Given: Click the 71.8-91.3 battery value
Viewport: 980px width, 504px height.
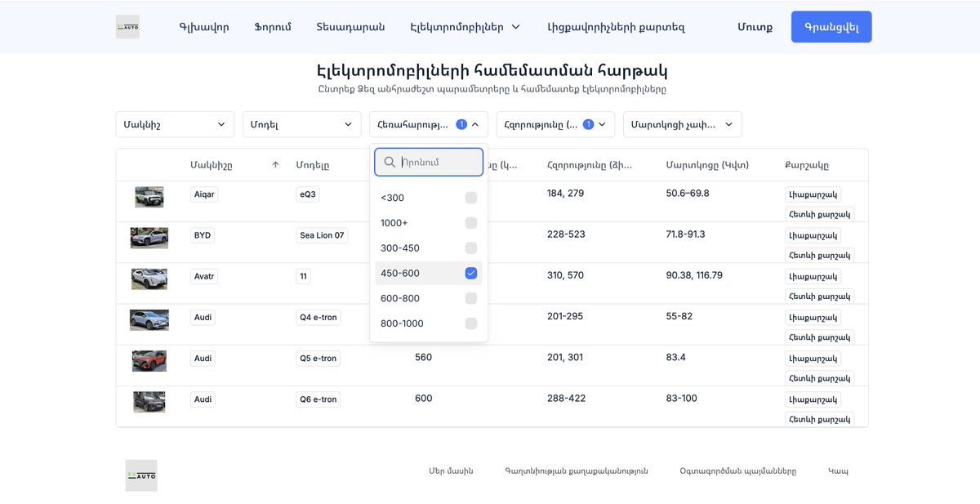Looking at the screenshot, I should [686, 234].
